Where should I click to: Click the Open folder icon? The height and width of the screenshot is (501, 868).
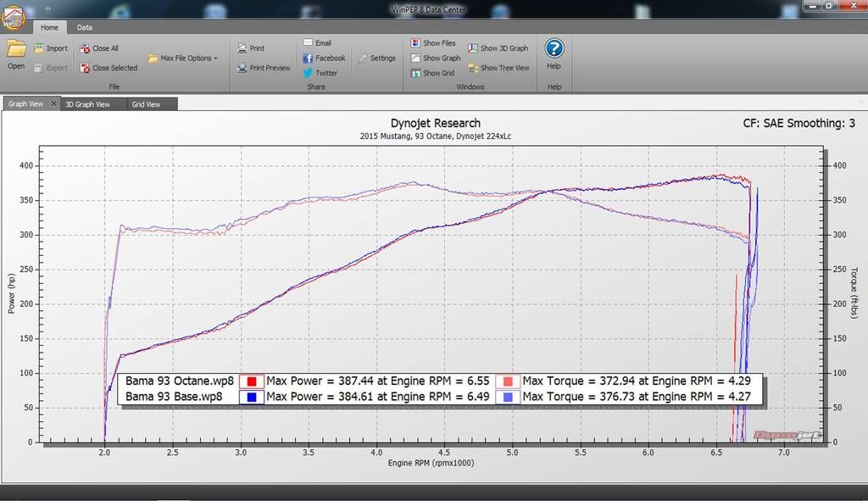[x=16, y=48]
